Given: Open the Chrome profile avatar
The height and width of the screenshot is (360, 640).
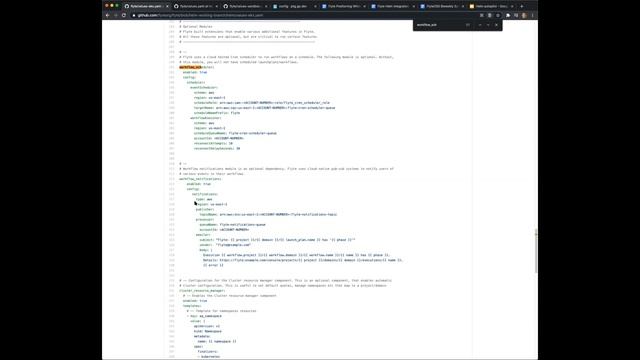Looking at the screenshot, I should [x=524, y=15].
